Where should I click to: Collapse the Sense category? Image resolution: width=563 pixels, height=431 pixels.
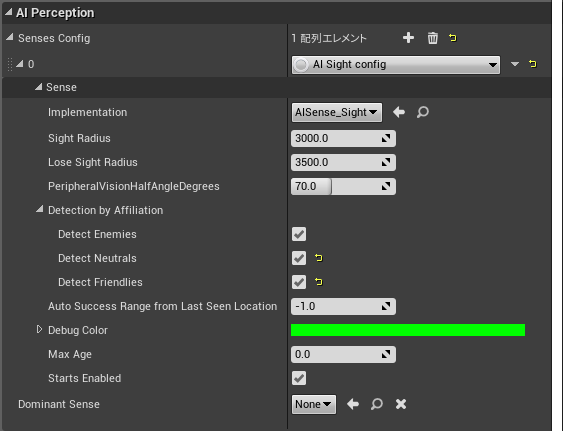[x=38, y=87]
